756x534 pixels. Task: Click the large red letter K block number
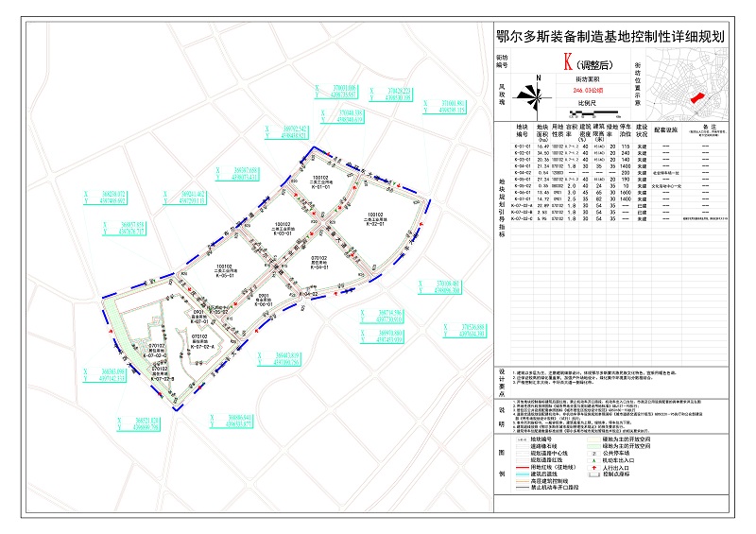click(x=569, y=61)
